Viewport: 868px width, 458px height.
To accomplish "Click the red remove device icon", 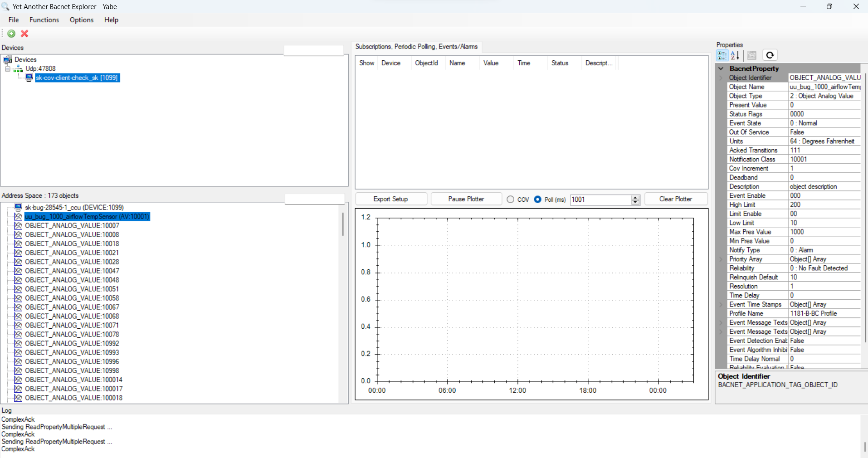I will click(24, 34).
